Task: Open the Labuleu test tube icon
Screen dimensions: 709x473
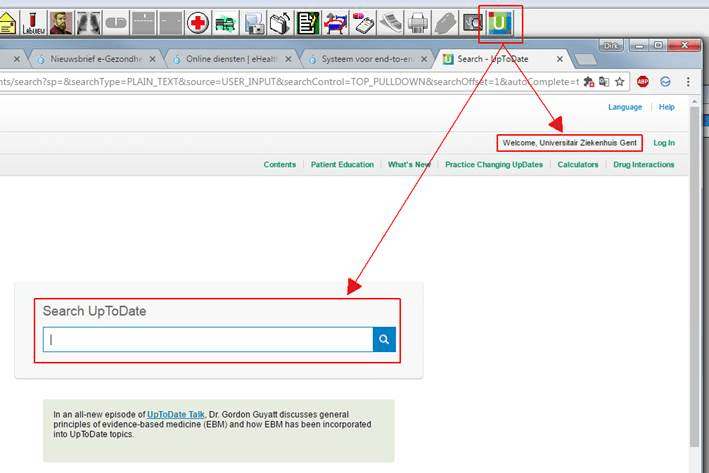Action: [34, 23]
